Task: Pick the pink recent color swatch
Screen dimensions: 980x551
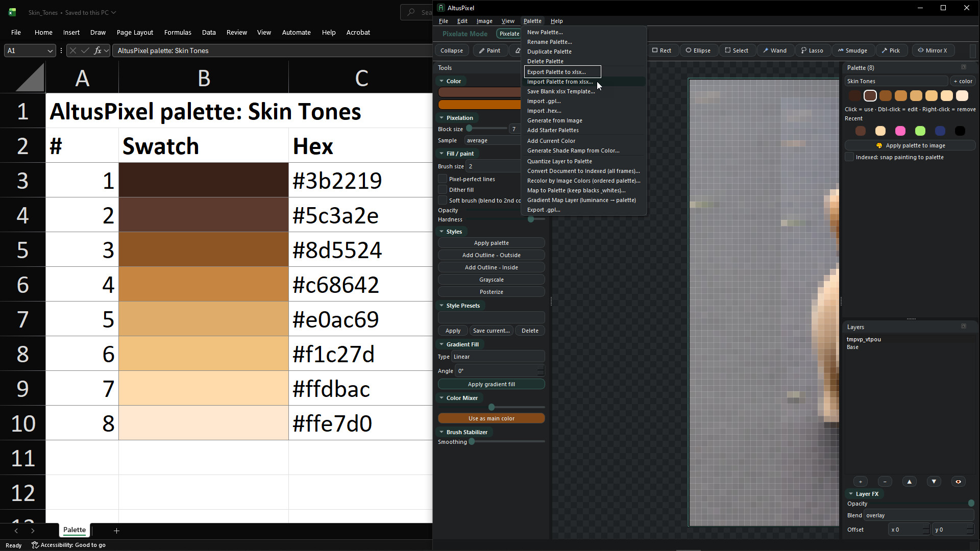Action: (900, 131)
